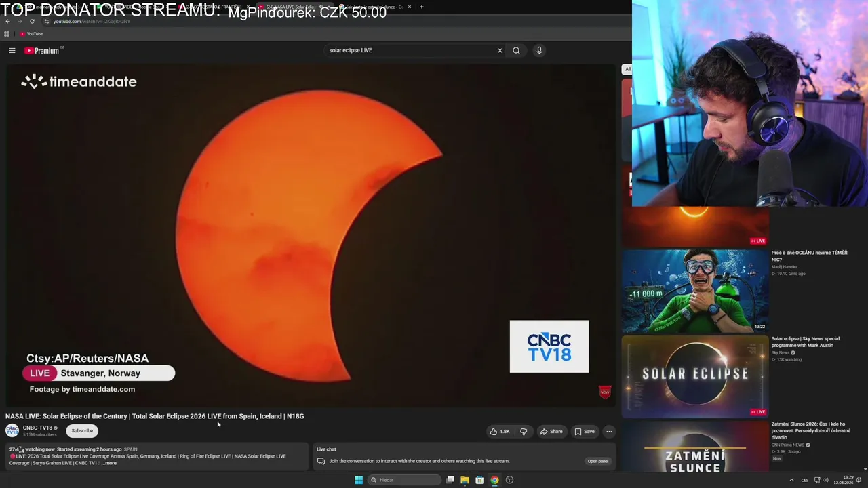Click the video title NASA LIVE Solar Eclipse
The width and height of the screenshot is (868, 488).
pyautogui.click(x=155, y=416)
